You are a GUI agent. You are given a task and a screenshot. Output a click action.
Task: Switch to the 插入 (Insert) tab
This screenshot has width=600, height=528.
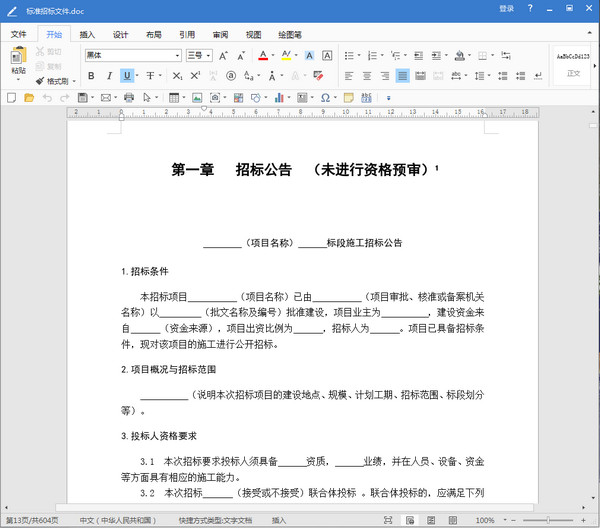coord(87,34)
